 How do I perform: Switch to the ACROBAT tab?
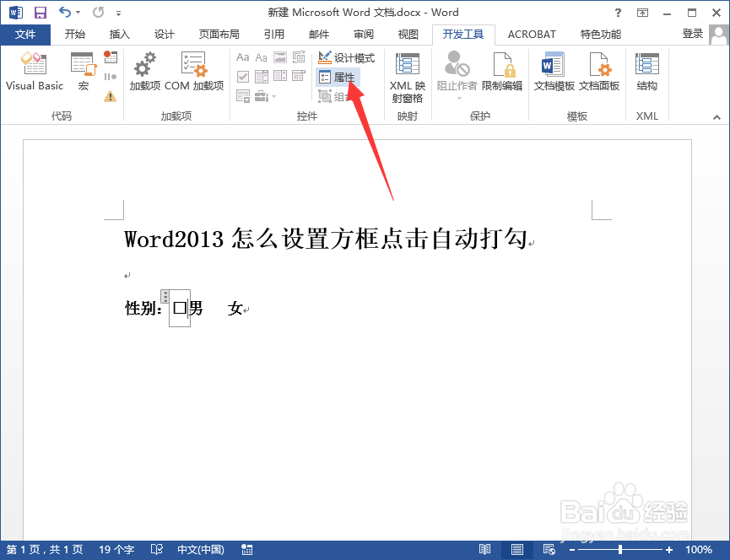point(532,35)
